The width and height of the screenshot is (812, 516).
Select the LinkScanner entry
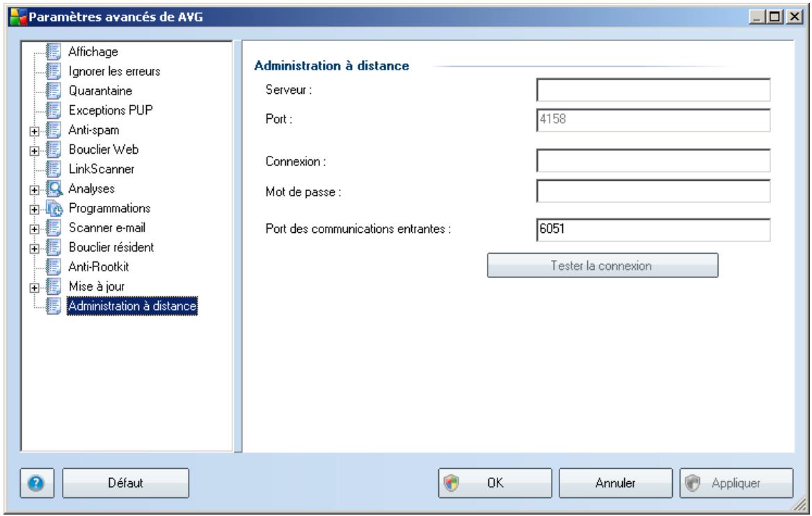pos(102,169)
